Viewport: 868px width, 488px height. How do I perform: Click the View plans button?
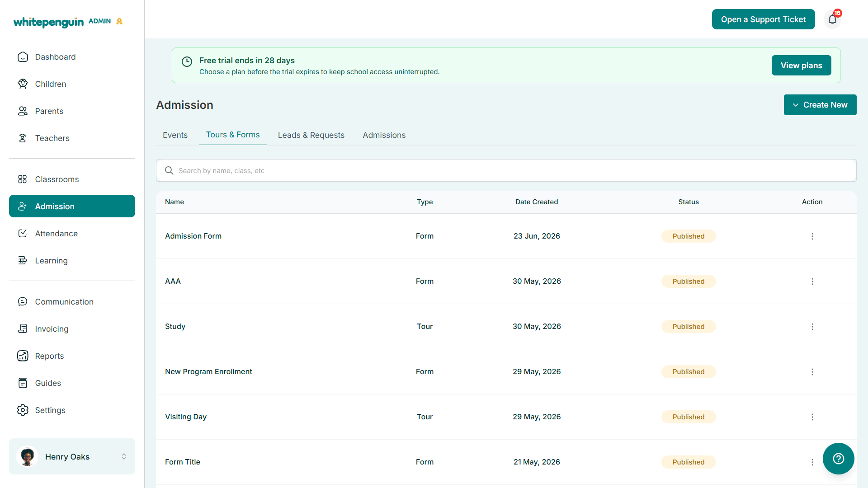tap(801, 66)
